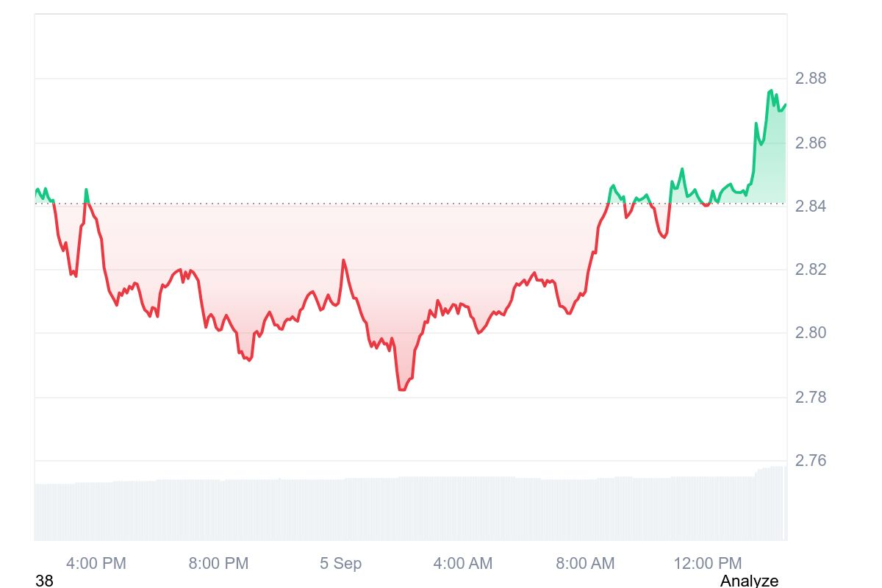Click the 2.80 price axis label
This screenshot has width=882, height=588.
click(811, 333)
